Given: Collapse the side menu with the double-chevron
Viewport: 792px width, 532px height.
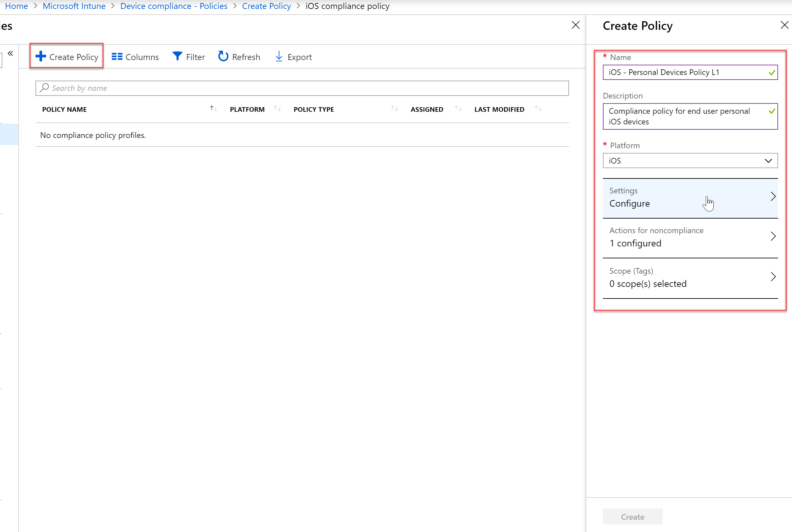Looking at the screenshot, I should click(11, 53).
